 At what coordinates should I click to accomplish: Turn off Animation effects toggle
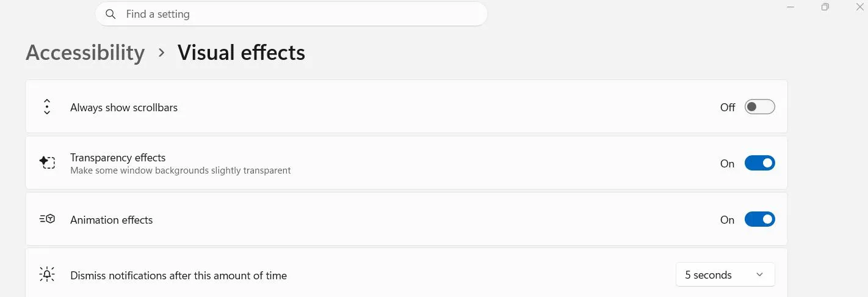pyautogui.click(x=760, y=219)
